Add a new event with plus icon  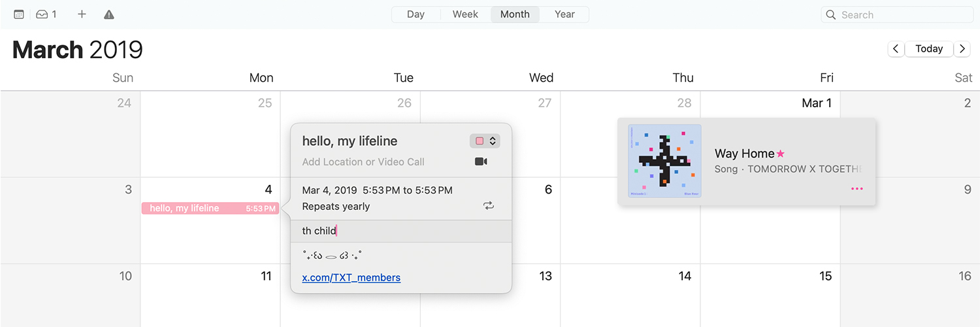pos(82,14)
